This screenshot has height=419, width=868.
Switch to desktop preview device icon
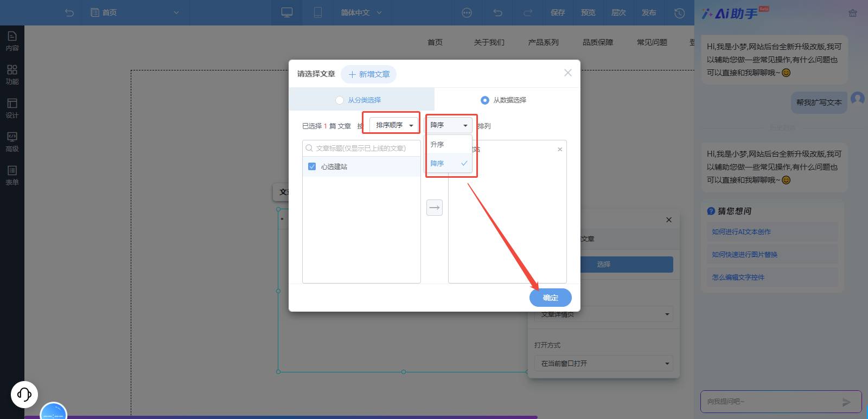(287, 12)
